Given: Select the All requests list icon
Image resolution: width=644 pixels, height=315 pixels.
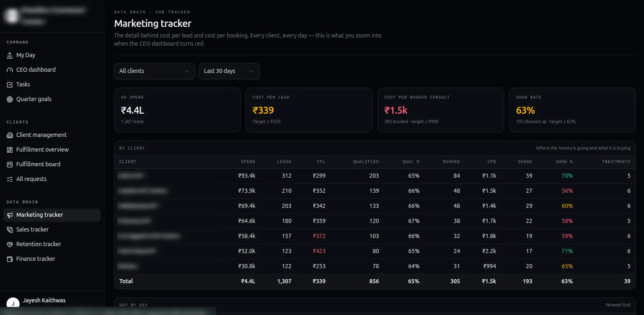Looking at the screenshot, I should 10,179.
